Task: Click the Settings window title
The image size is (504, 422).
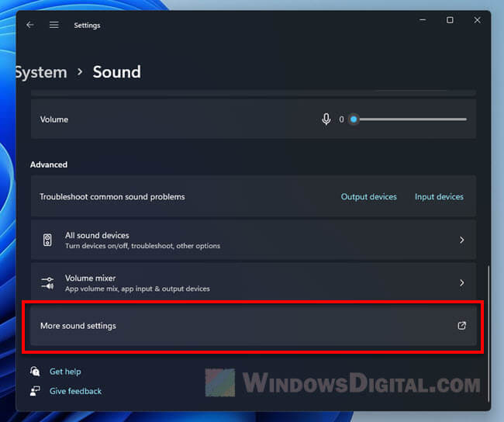Action: (87, 26)
